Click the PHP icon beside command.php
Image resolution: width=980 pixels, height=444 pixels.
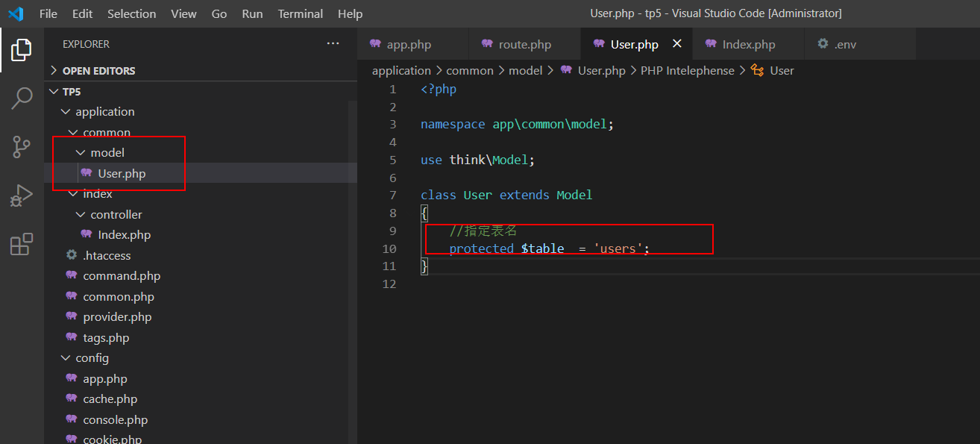[72, 275]
